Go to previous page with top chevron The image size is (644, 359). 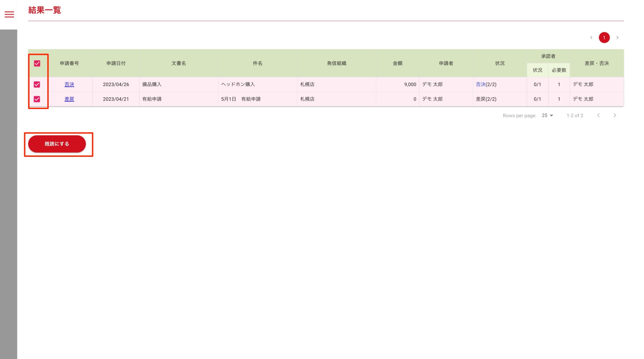(591, 37)
